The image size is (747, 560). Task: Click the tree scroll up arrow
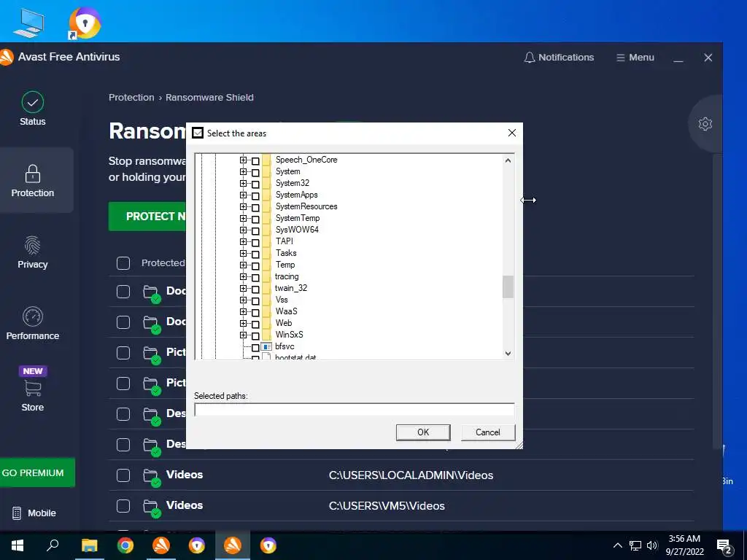508,160
